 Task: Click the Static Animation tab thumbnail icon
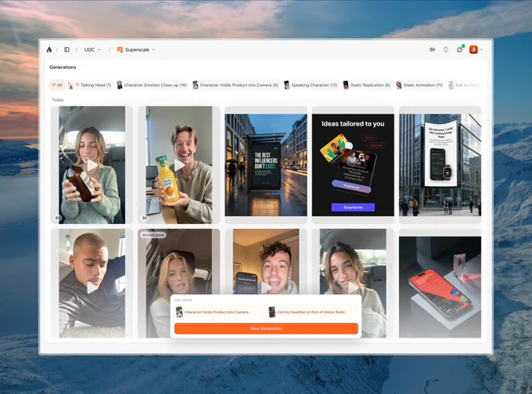[x=399, y=85]
